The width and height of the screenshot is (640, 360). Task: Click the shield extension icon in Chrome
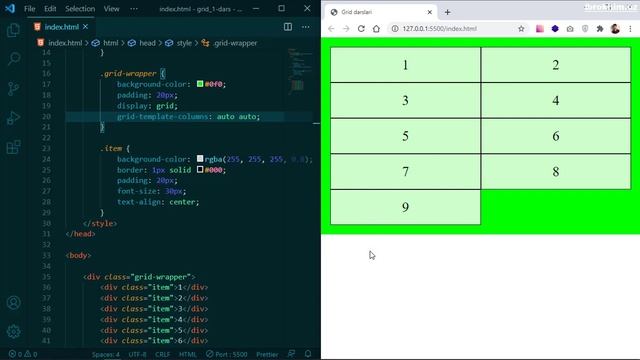(x=585, y=29)
